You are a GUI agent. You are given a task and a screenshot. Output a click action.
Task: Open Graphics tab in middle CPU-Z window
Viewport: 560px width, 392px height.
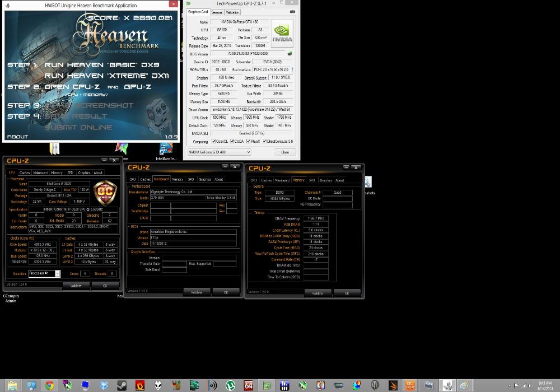[205, 180]
